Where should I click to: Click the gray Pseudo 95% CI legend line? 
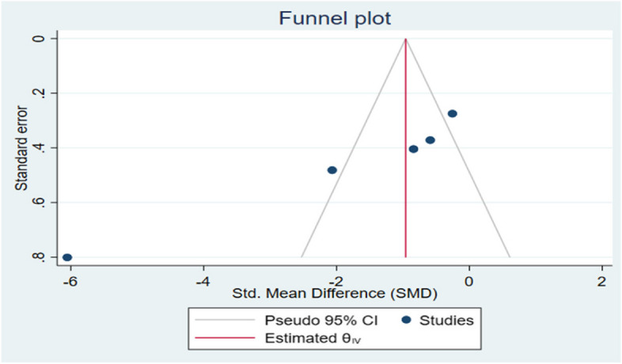click(231, 322)
